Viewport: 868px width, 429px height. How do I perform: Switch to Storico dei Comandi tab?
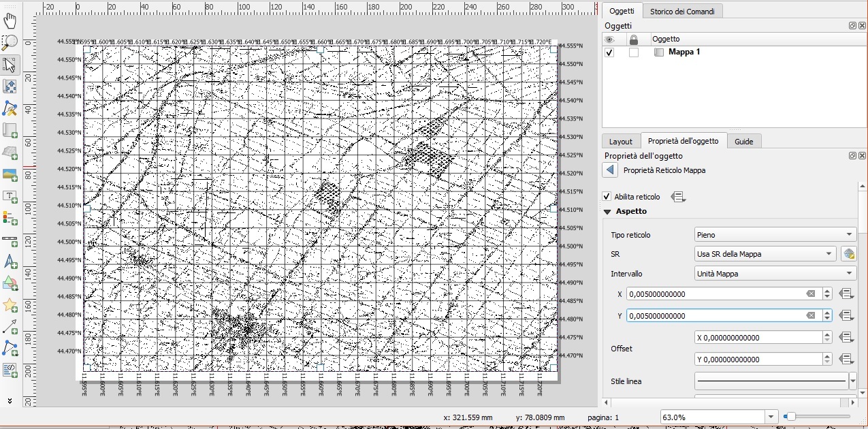click(681, 12)
